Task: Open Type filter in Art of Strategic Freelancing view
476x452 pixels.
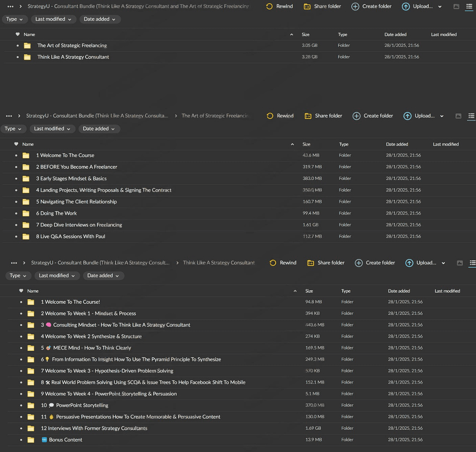Action: tap(13, 129)
